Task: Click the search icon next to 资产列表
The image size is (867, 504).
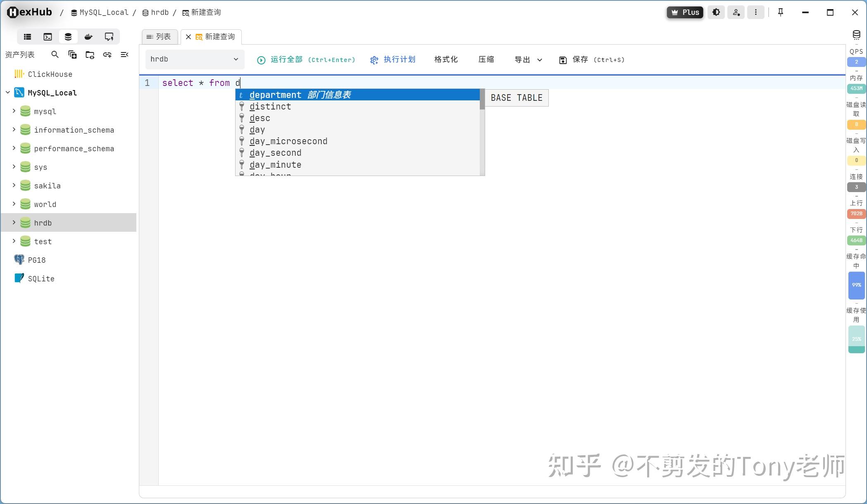Action: point(55,55)
